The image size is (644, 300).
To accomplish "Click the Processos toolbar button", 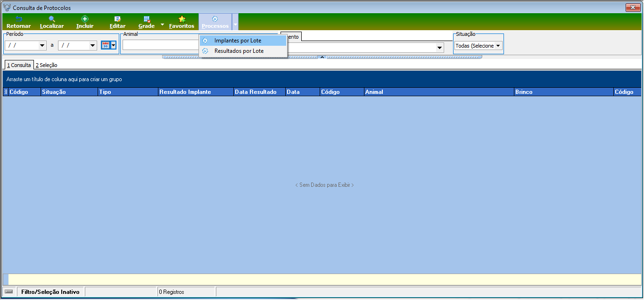I will point(215,22).
